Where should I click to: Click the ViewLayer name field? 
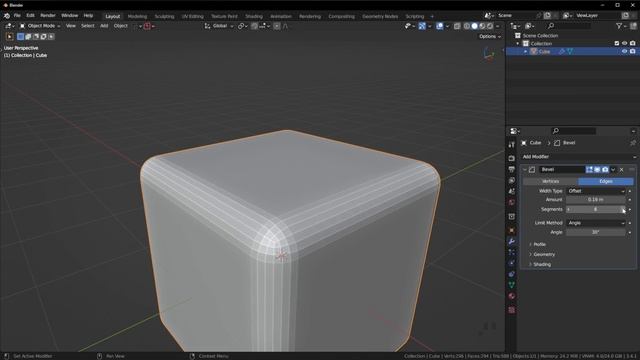click(x=596, y=16)
